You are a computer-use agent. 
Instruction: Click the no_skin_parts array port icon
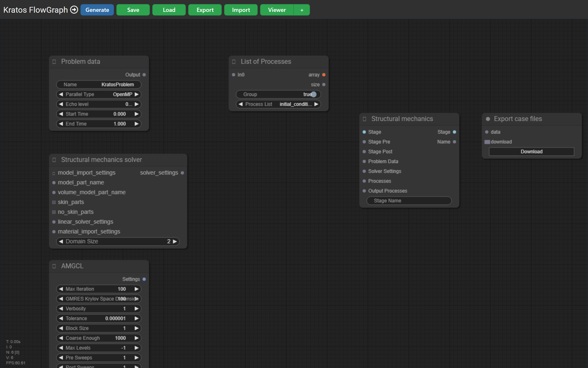[54, 212]
